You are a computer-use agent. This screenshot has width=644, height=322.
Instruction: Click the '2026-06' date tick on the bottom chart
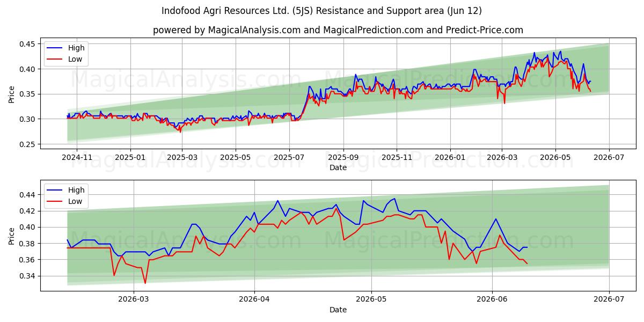[492, 299]
